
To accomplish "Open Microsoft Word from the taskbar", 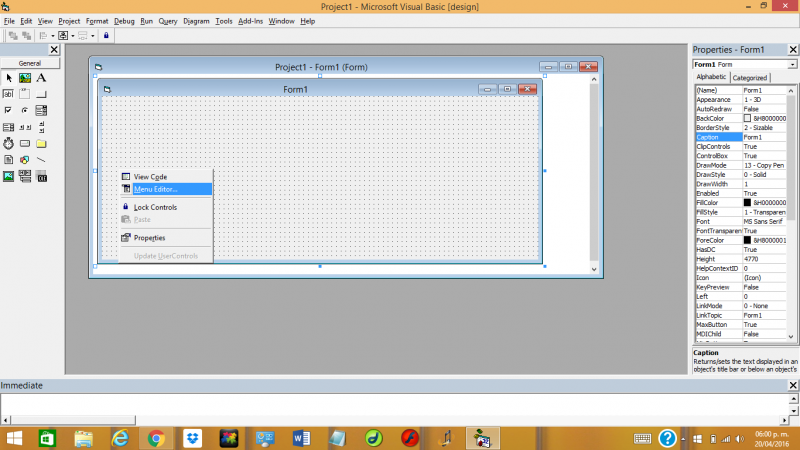I will (302, 438).
